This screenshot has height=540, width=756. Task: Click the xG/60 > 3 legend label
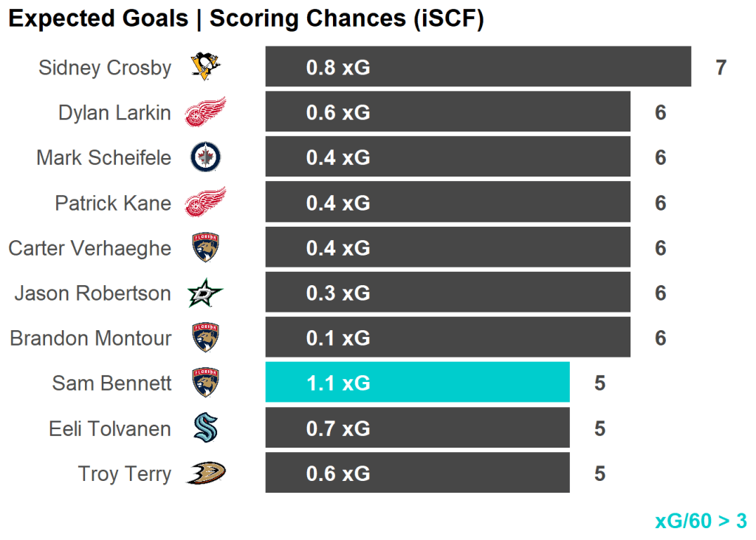click(701, 521)
